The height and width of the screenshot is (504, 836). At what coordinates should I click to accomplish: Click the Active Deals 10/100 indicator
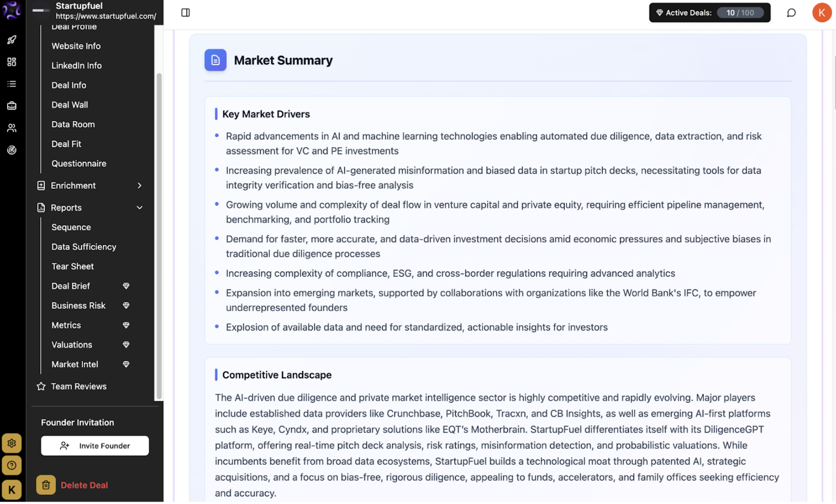coord(709,13)
